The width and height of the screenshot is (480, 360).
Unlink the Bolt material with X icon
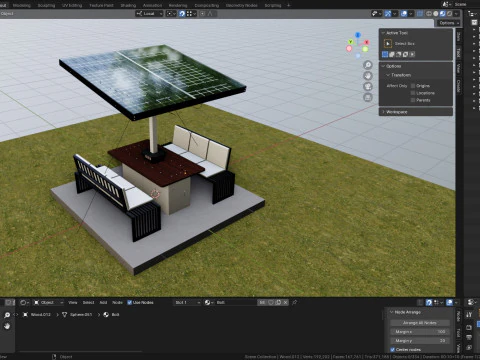click(x=285, y=302)
